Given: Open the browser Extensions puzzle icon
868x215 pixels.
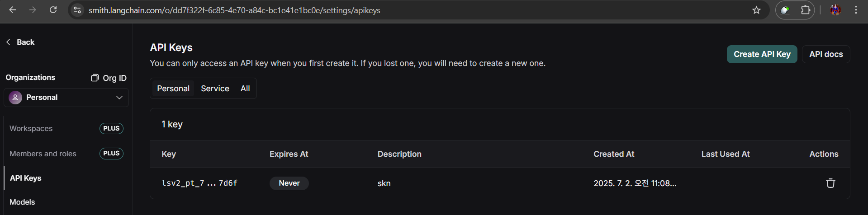Looking at the screenshot, I should [805, 10].
